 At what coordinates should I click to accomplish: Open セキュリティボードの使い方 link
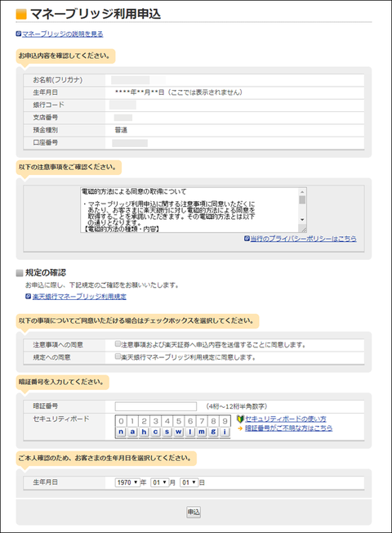[x=286, y=419]
